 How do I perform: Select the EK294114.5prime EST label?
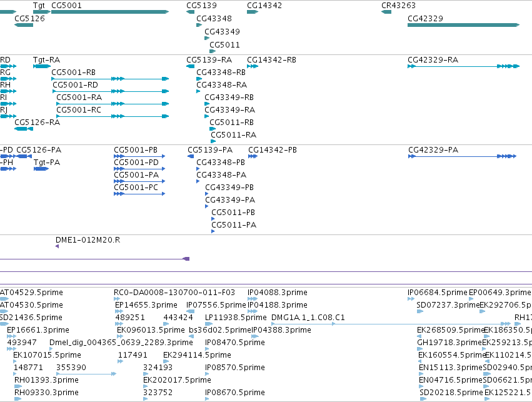click(197, 355)
